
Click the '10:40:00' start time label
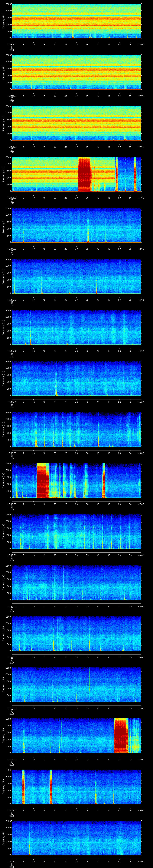click(x=12, y=197)
